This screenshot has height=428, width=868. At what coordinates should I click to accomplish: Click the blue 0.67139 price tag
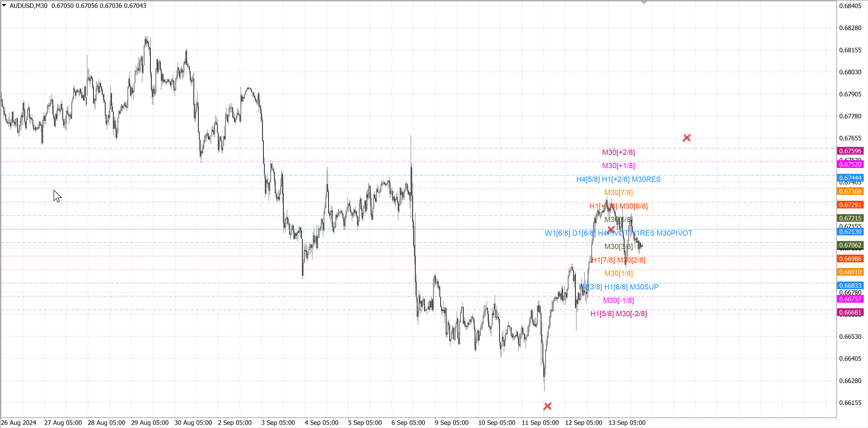pyautogui.click(x=850, y=232)
